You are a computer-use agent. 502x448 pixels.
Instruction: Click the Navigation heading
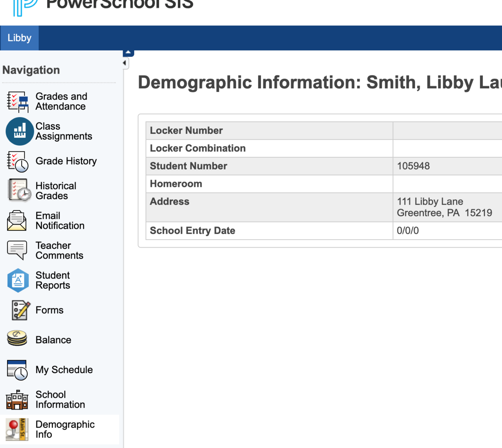click(x=31, y=70)
